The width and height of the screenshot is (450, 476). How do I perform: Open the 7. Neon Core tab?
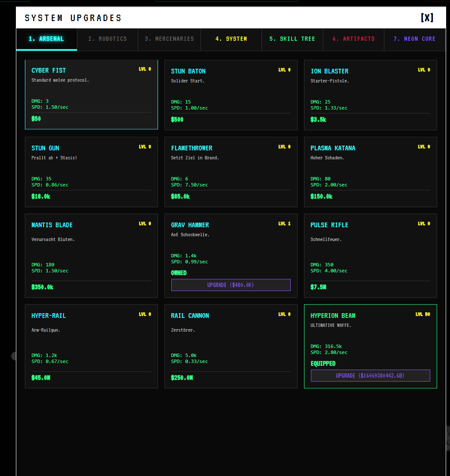coord(414,39)
